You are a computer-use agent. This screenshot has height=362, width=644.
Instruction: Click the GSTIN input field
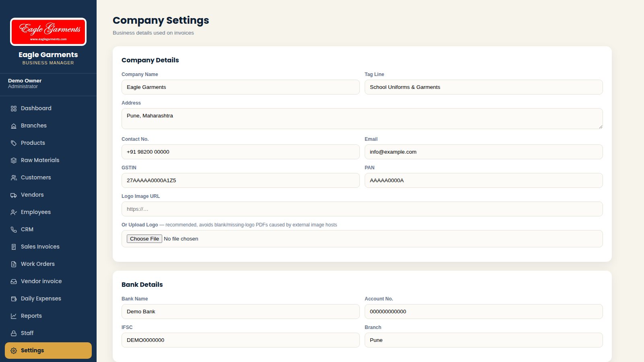pyautogui.click(x=241, y=180)
